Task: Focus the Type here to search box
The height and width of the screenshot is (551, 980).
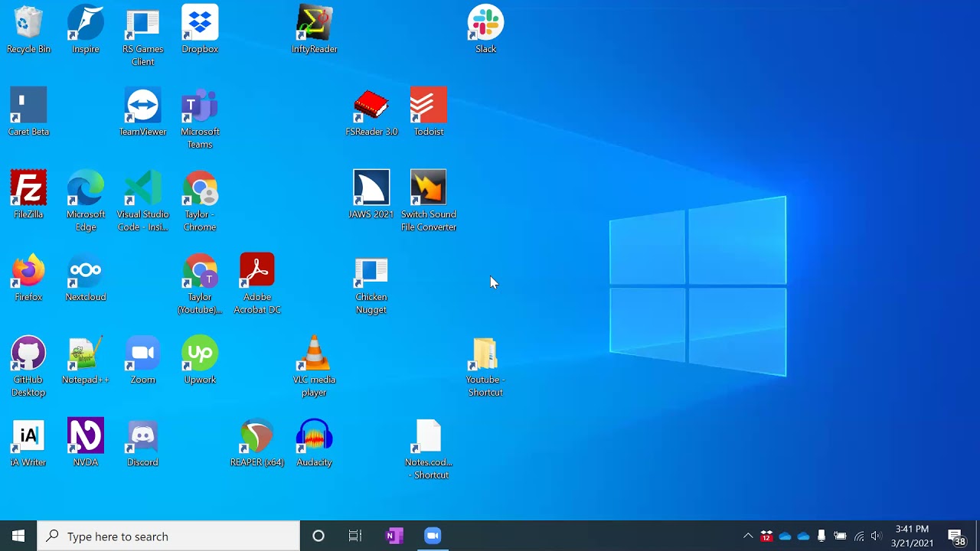Action: click(x=168, y=536)
